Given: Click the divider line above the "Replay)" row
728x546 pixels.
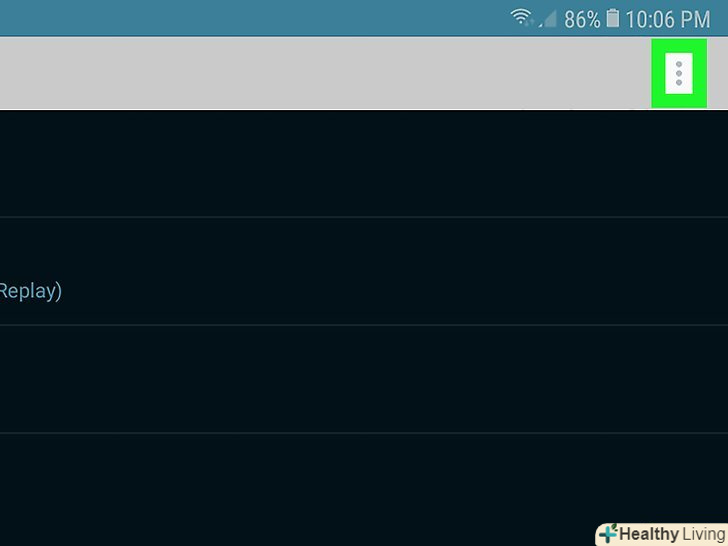Looking at the screenshot, I should (x=364, y=217).
